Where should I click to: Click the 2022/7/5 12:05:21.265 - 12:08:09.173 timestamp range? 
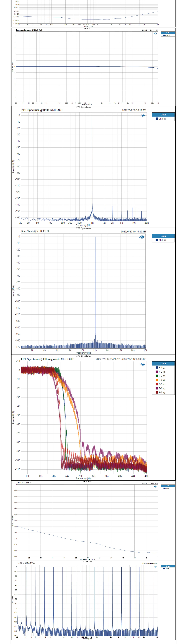(121, 359)
